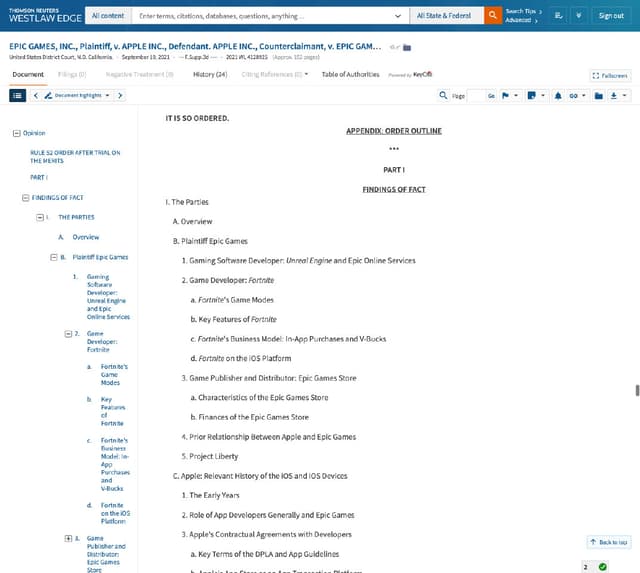The height and width of the screenshot is (573, 640).
Task: Click the orange search magnifier button
Action: pos(492,16)
